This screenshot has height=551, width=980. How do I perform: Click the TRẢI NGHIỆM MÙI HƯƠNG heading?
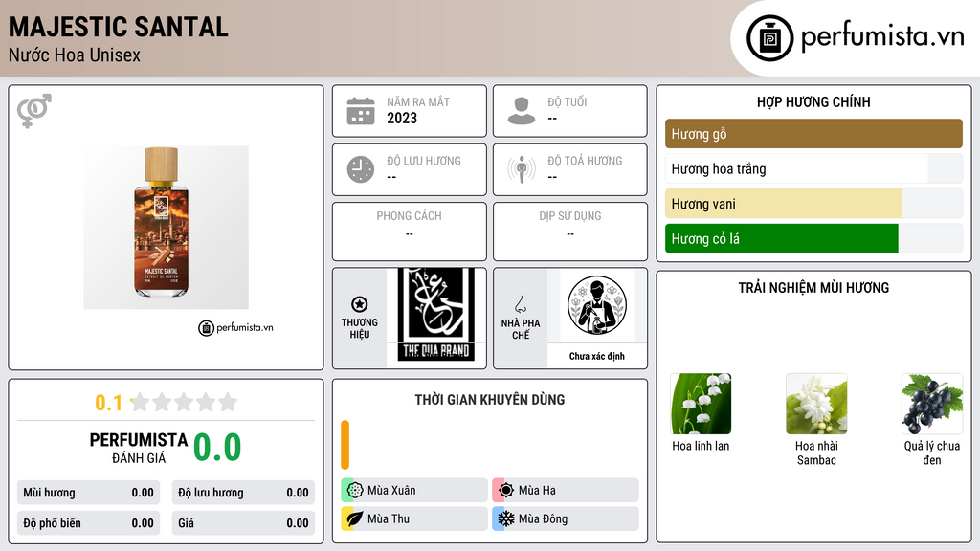[x=813, y=288]
